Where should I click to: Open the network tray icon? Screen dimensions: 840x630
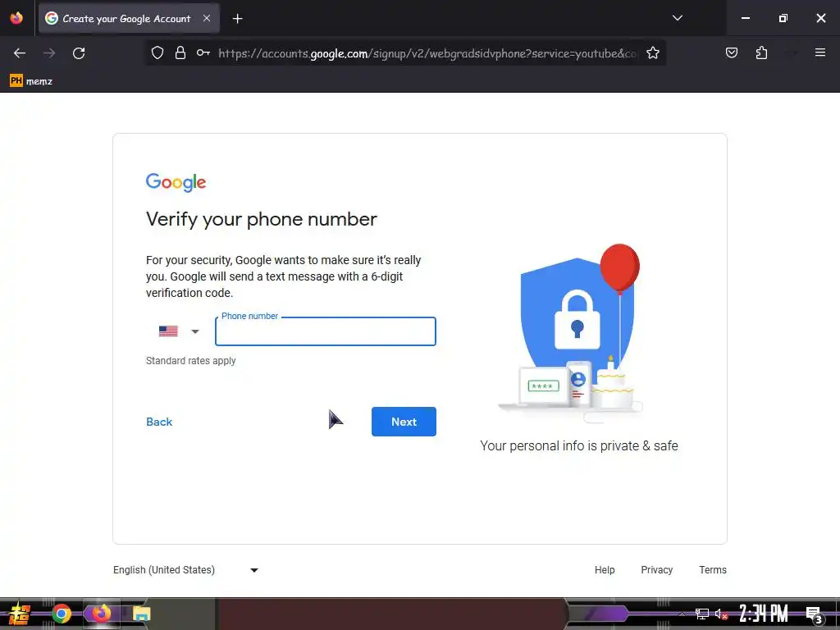702,614
